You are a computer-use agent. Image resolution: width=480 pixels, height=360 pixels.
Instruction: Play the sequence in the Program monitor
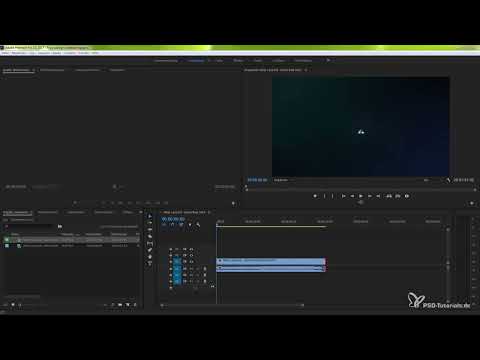(x=361, y=196)
